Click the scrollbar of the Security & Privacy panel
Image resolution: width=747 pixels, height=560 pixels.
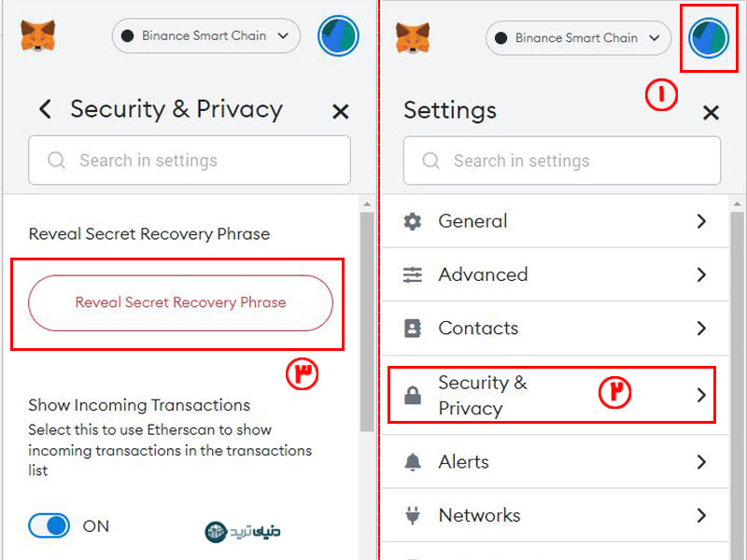[367, 321]
